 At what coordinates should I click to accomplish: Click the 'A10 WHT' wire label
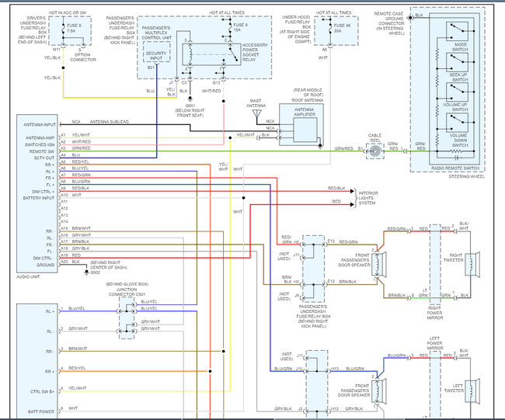coord(71,195)
